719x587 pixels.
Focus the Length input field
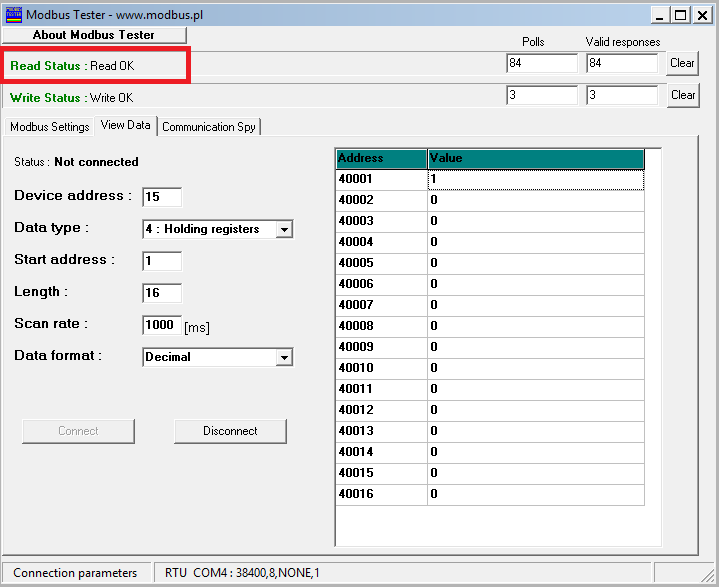tap(162, 293)
